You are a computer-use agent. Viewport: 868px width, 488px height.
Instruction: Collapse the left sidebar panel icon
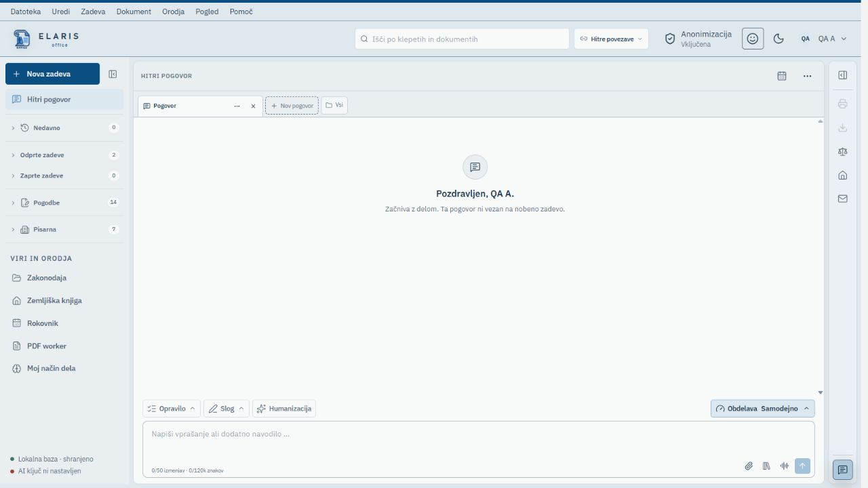pyautogui.click(x=113, y=74)
